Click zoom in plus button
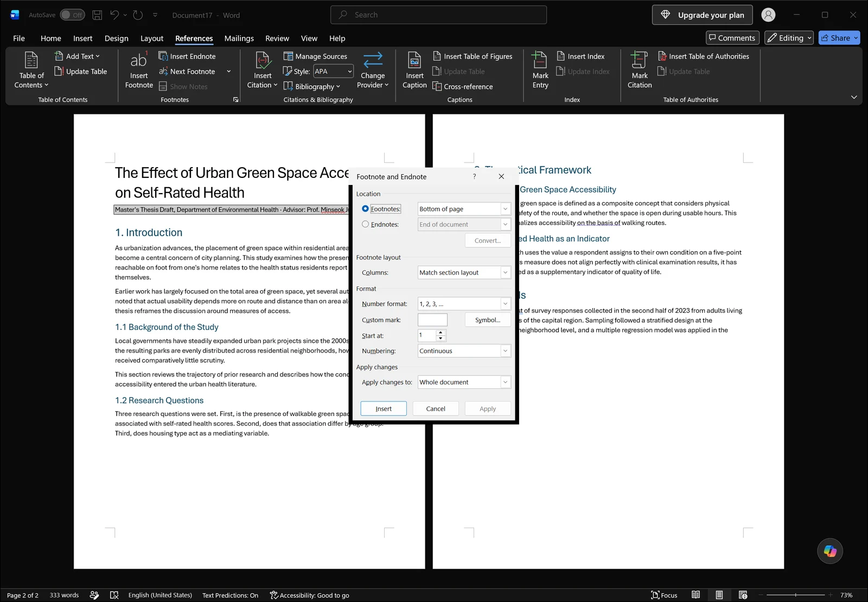Viewport: 868px width, 602px height. click(x=831, y=595)
